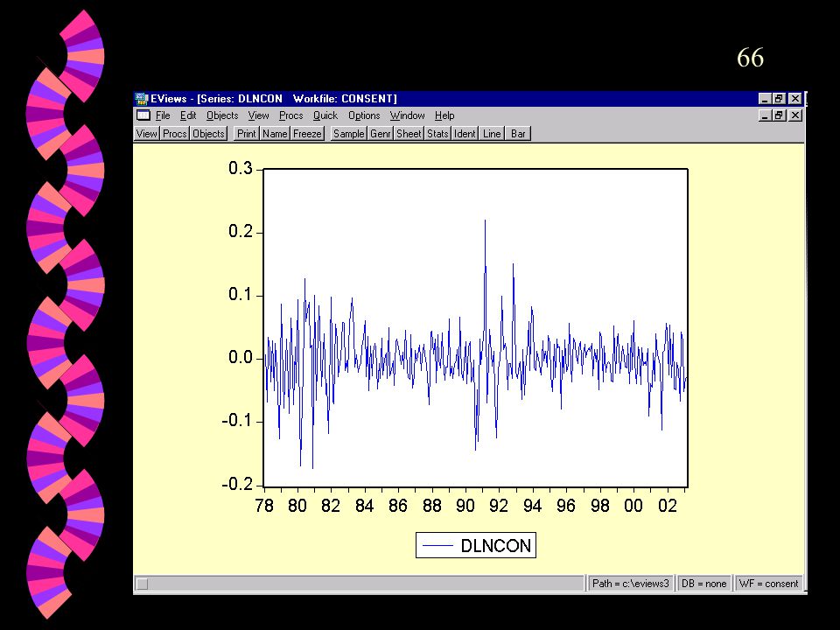Open the Options menu
This screenshot has width=840, height=630.
pyautogui.click(x=364, y=115)
